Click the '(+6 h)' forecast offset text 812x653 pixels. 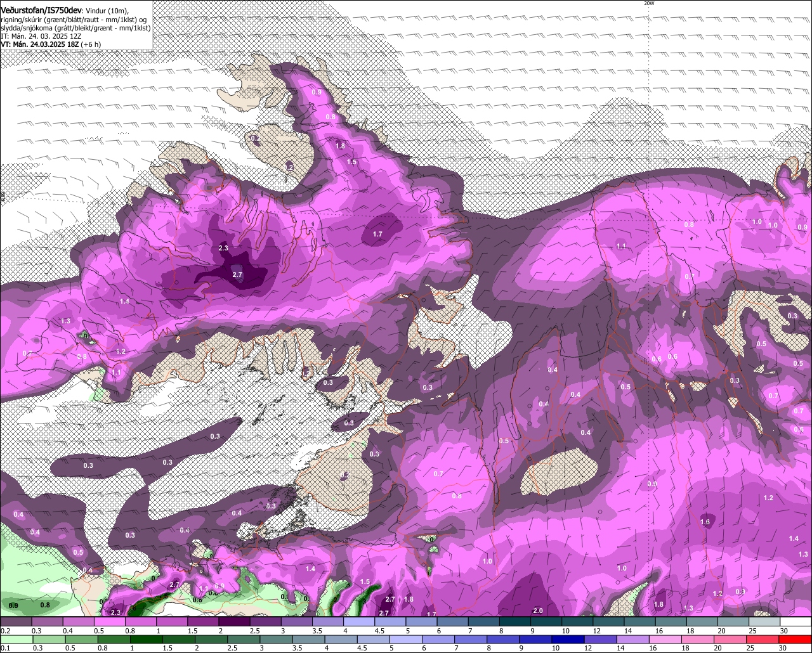coord(91,44)
